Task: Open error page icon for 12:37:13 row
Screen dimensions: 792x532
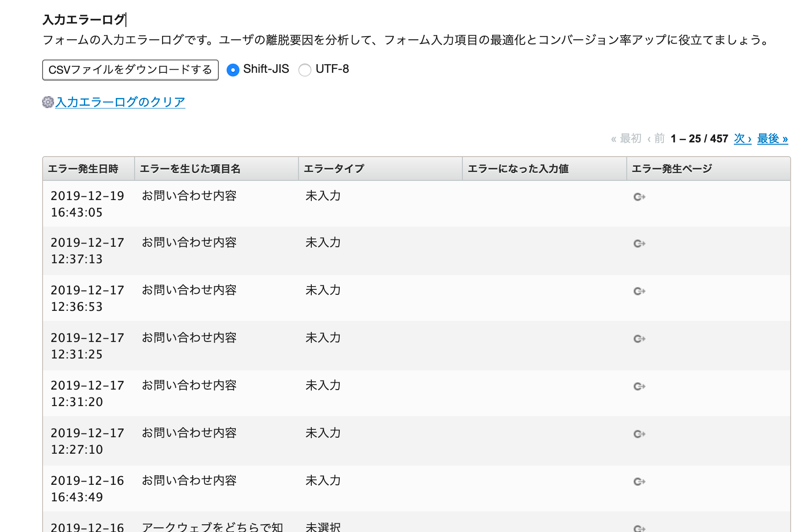Action: click(639, 244)
